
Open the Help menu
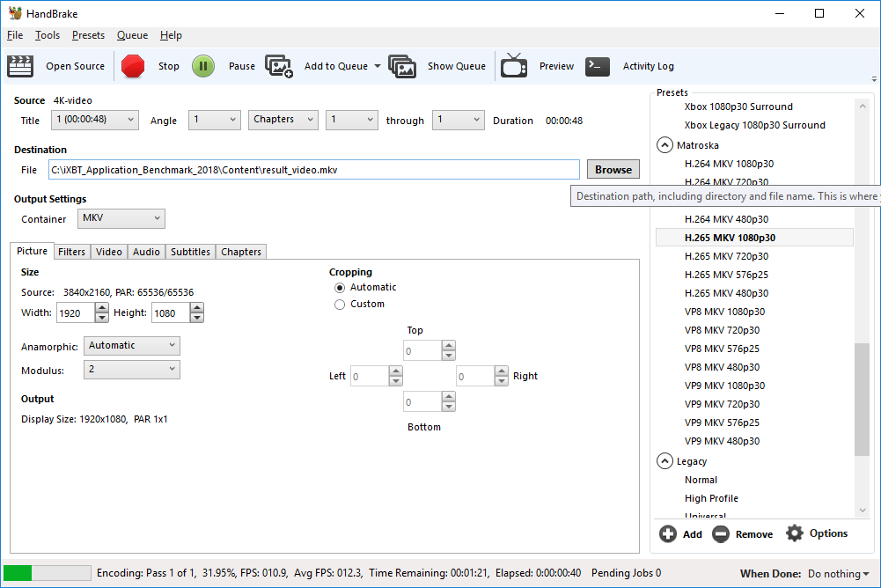(171, 35)
